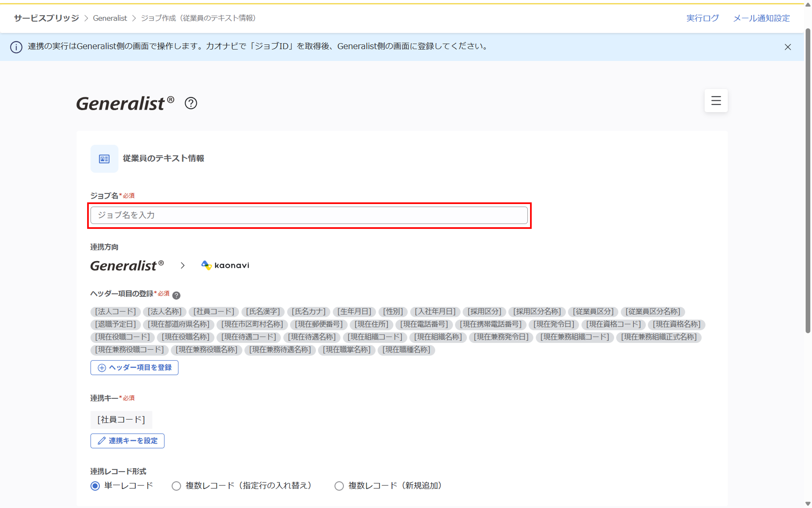Click 連携キーを設定 button
This screenshot has height=508, width=812.
pyautogui.click(x=127, y=441)
